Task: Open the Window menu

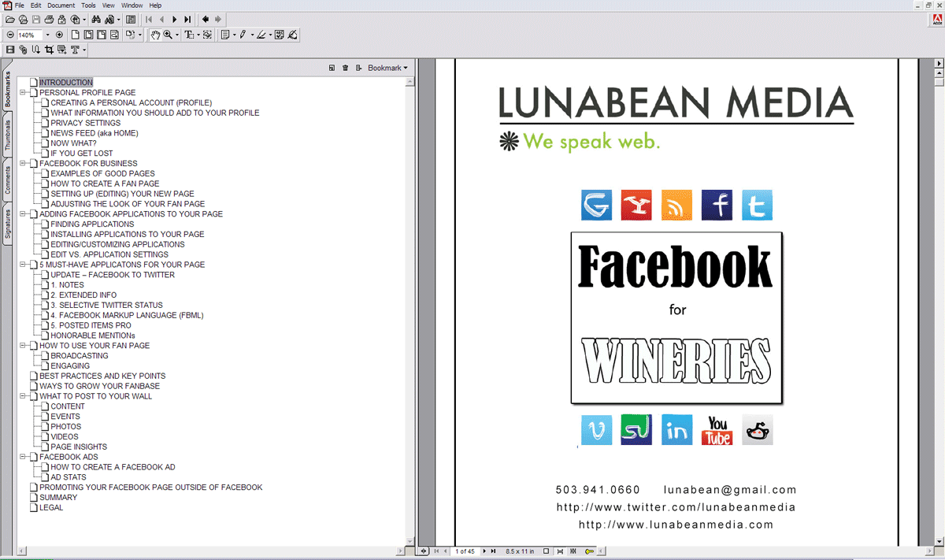Action: 132,6
